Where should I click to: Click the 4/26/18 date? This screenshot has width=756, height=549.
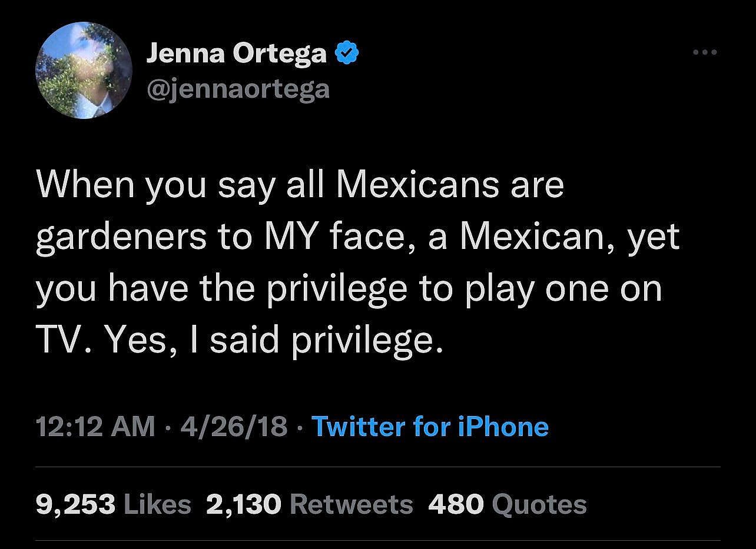(x=234, y=426)
